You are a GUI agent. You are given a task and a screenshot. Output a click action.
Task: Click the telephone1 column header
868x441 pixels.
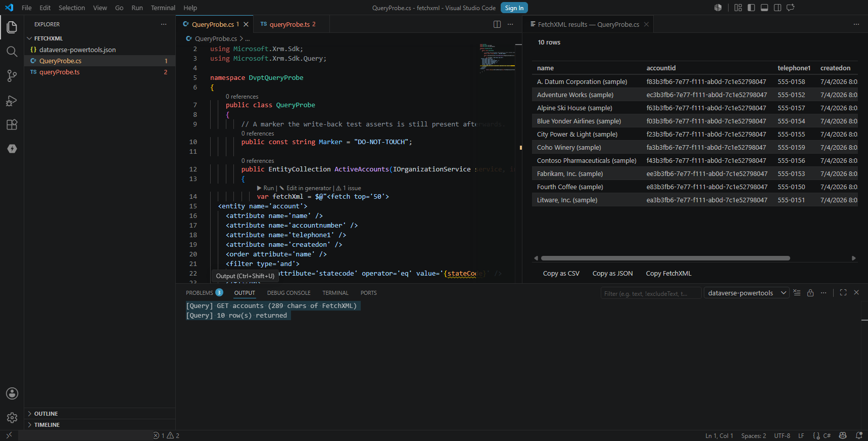[x=794, y=68]
